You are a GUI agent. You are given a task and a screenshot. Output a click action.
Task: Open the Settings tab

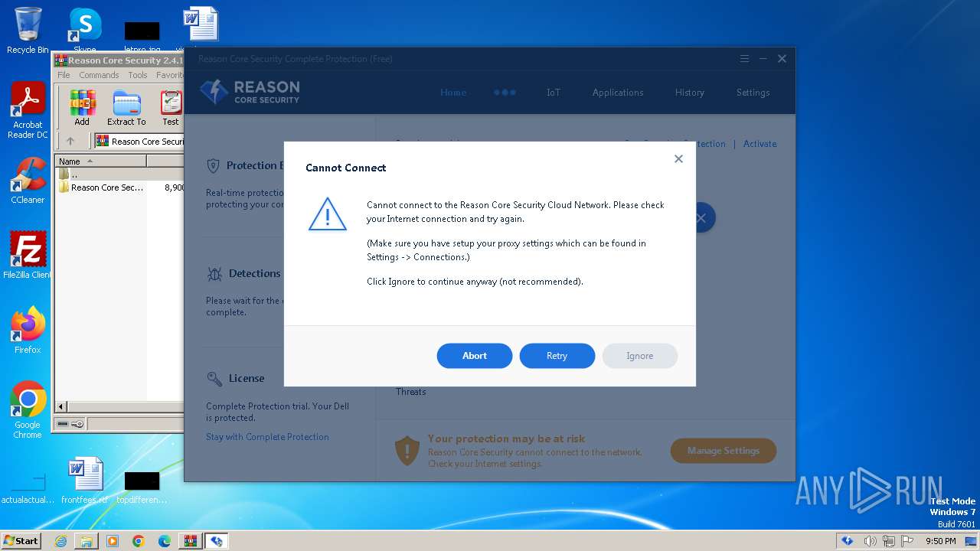point(753,93)
